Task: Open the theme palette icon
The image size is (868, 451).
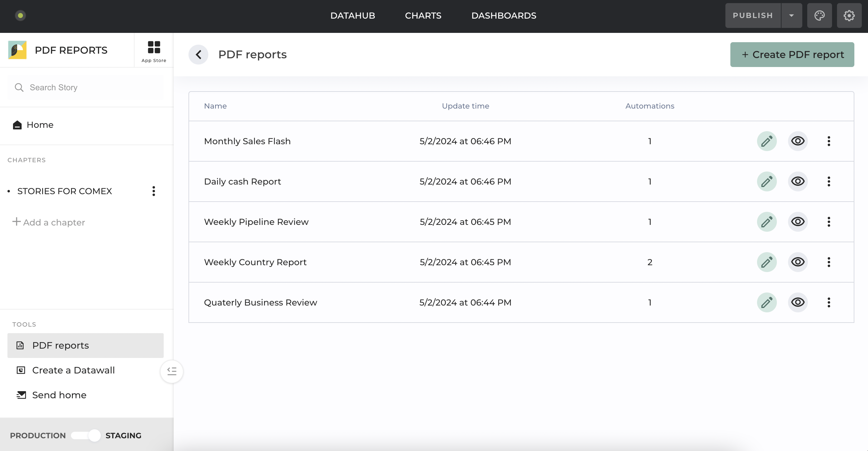Action: point(819,16)
